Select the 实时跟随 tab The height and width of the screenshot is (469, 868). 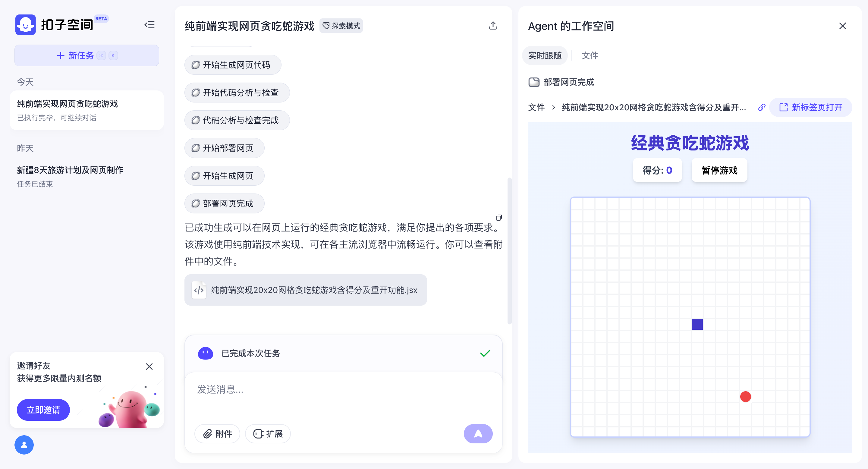pyautogui.click(x=545, y=55)
